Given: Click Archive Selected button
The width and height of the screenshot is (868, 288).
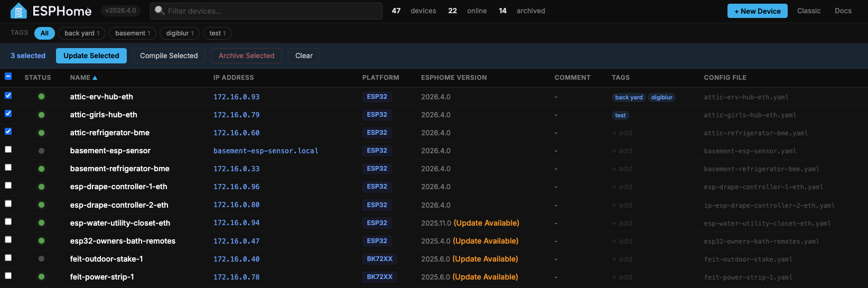Looking at the screenshot, I should pos(247,55).
